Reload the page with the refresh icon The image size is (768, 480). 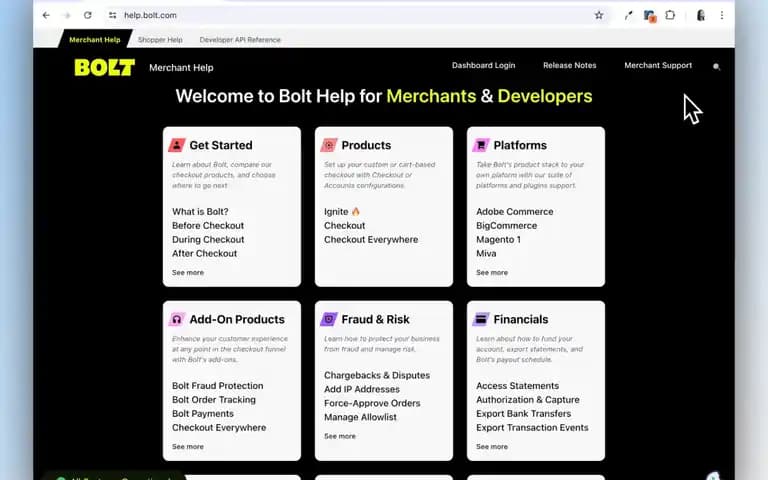(88, 15)
